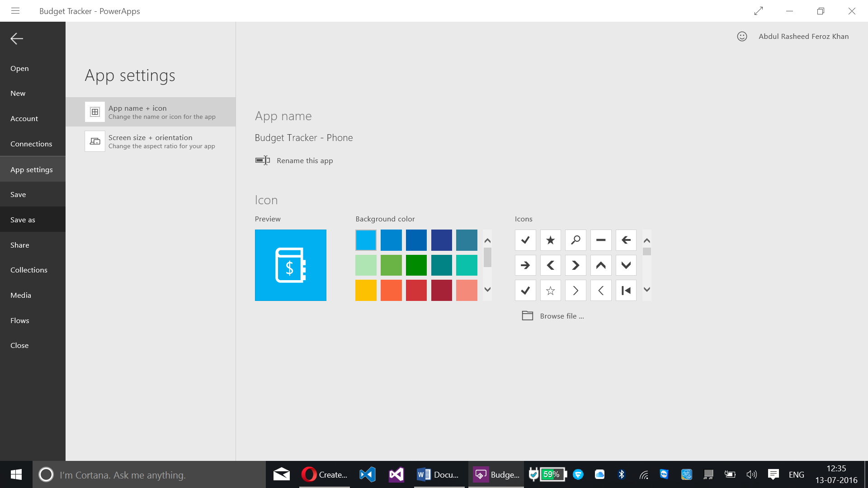Click Browse file link

[562, 316]
